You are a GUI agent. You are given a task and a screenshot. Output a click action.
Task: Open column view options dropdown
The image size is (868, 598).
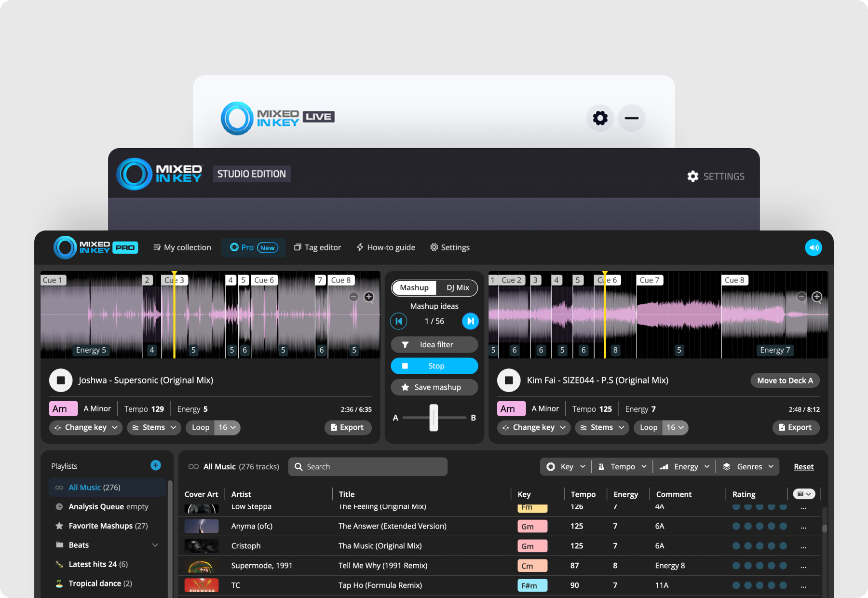pos(804,494)
